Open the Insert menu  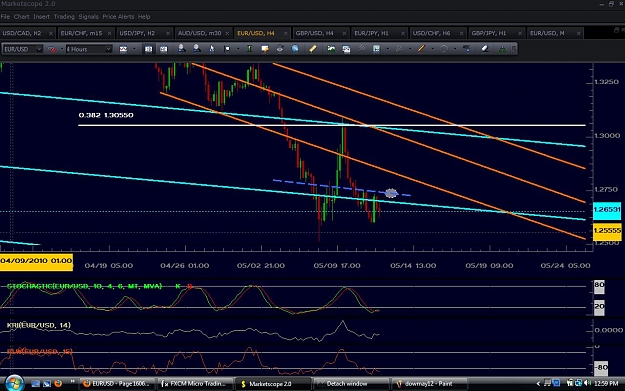tap(41, 17)
